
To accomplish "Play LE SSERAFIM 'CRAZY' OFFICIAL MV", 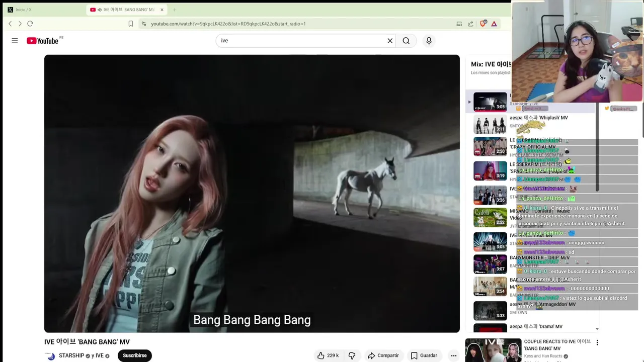I will click(490, 146).
